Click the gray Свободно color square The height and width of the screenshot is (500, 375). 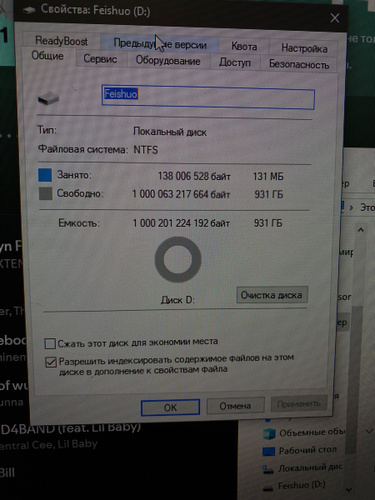[x=45, y=193]
